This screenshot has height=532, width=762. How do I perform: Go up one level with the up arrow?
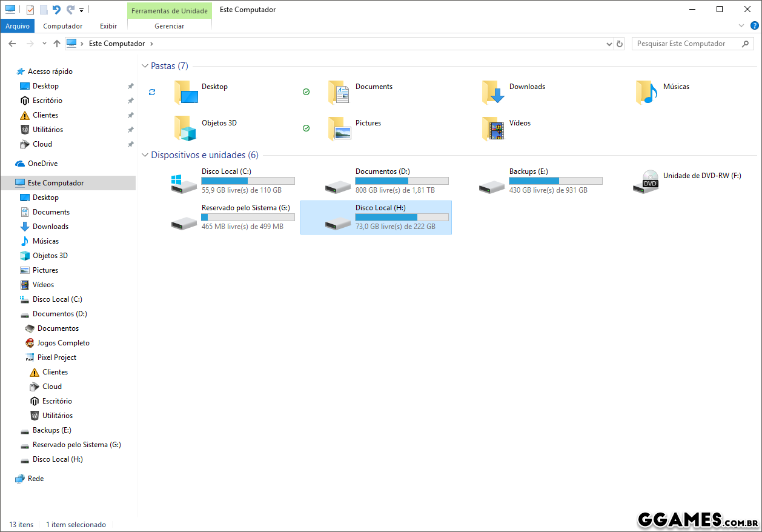point(57,44)
